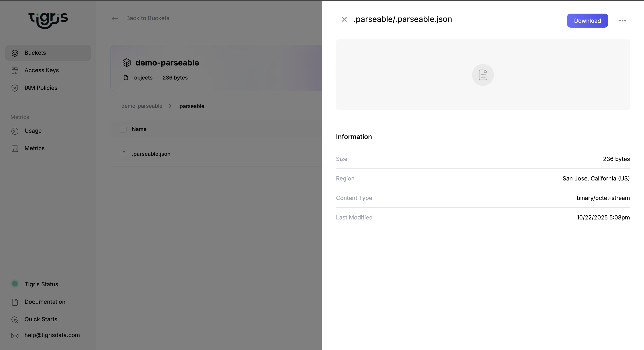Click the Tigris logo
The image size is (644, 350).
pos(48,20)
